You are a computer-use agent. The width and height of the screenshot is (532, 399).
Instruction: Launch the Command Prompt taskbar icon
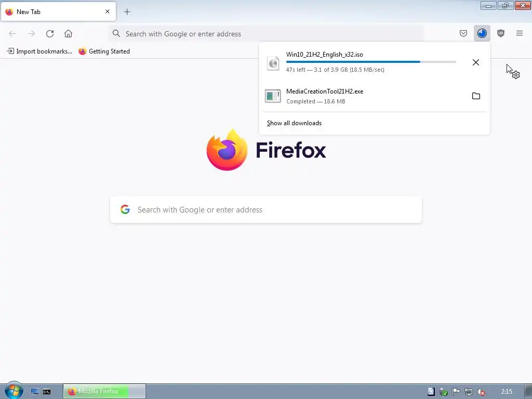[x=47, y=392]
